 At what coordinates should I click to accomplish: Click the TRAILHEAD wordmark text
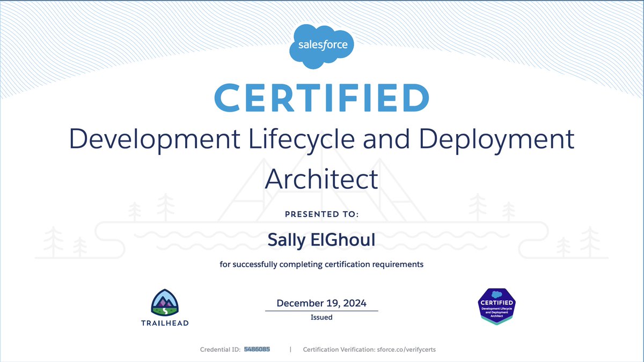pos(165,323)
